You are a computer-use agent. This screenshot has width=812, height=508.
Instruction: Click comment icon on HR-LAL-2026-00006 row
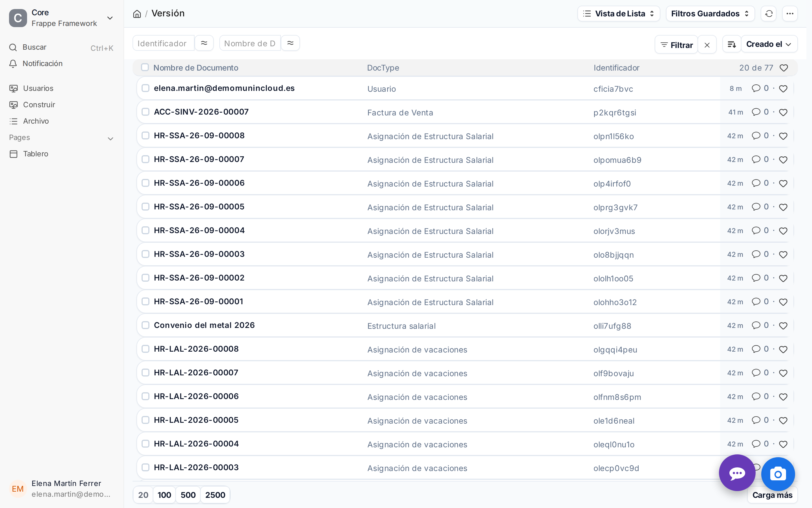click(756, 397)
